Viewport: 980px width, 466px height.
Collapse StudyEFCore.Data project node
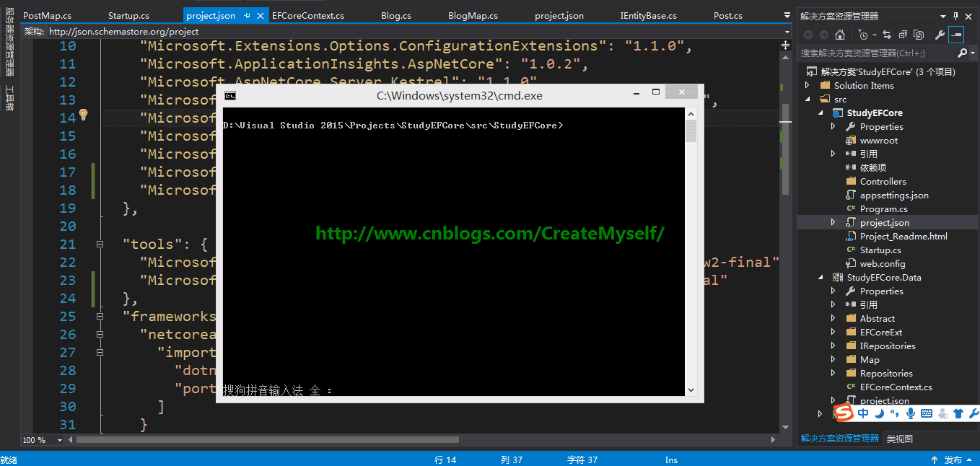coord(821,277)
